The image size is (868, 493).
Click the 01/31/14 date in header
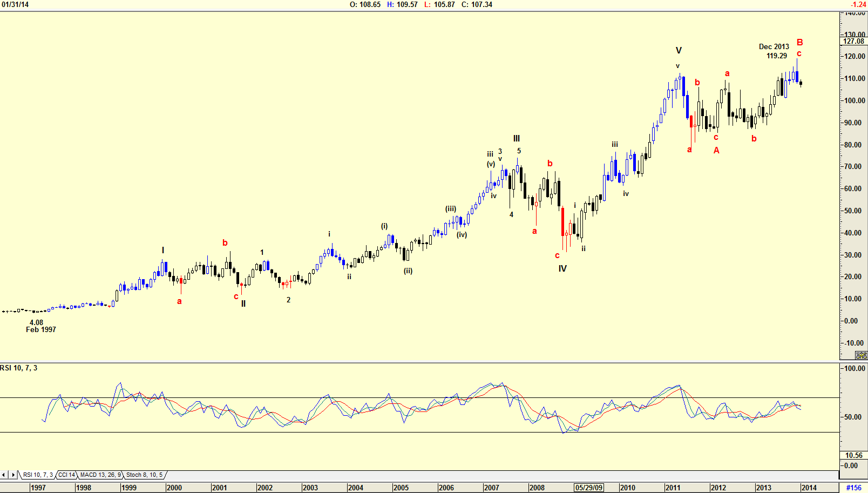tap(15, 4)
